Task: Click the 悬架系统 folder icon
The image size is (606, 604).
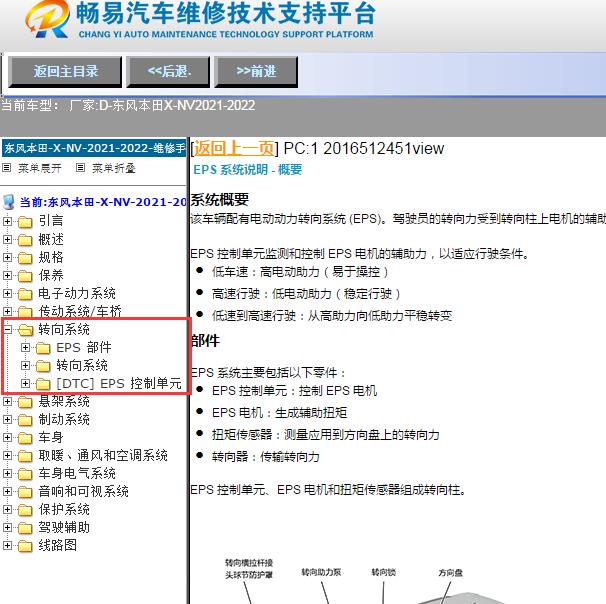Action: 25,402
